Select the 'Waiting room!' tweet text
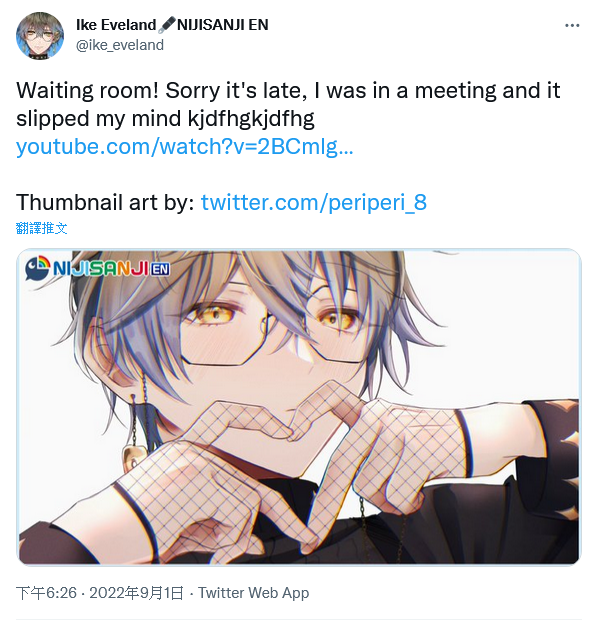The width and height of the screenshot is (598, 620). tap(87, 91)
